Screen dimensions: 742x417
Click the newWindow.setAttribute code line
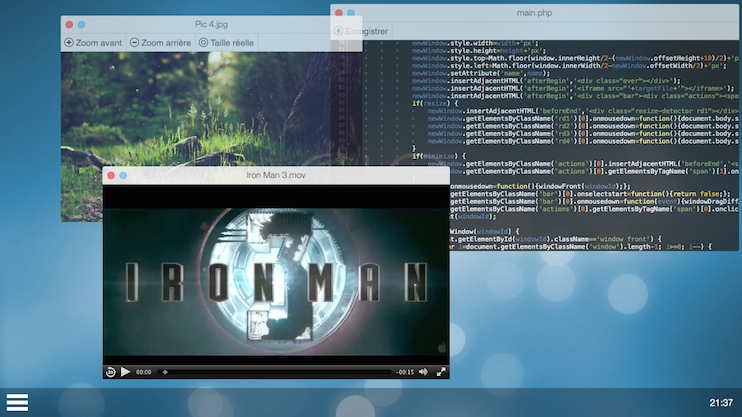click(481, 73)
